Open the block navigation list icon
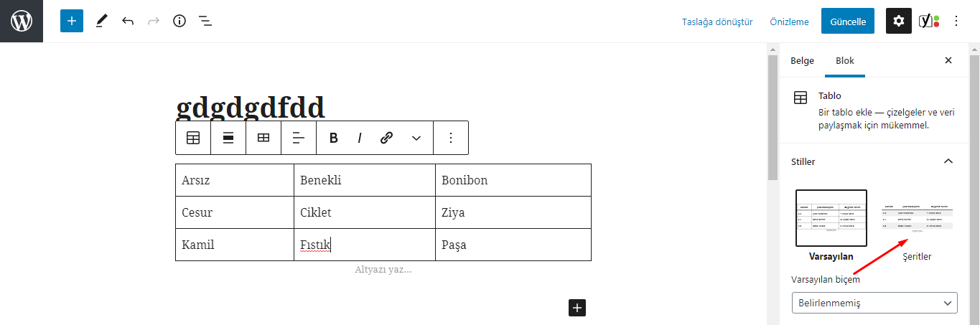The image size is (980, 325). 205,21
